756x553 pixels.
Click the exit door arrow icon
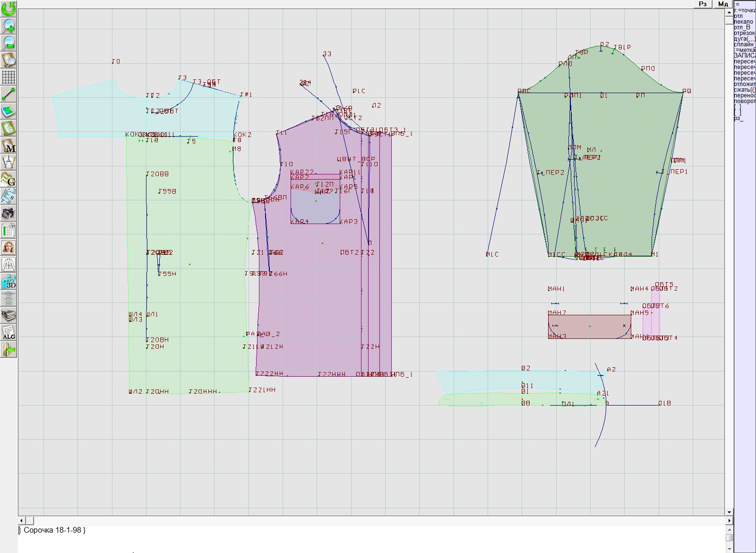9,350
